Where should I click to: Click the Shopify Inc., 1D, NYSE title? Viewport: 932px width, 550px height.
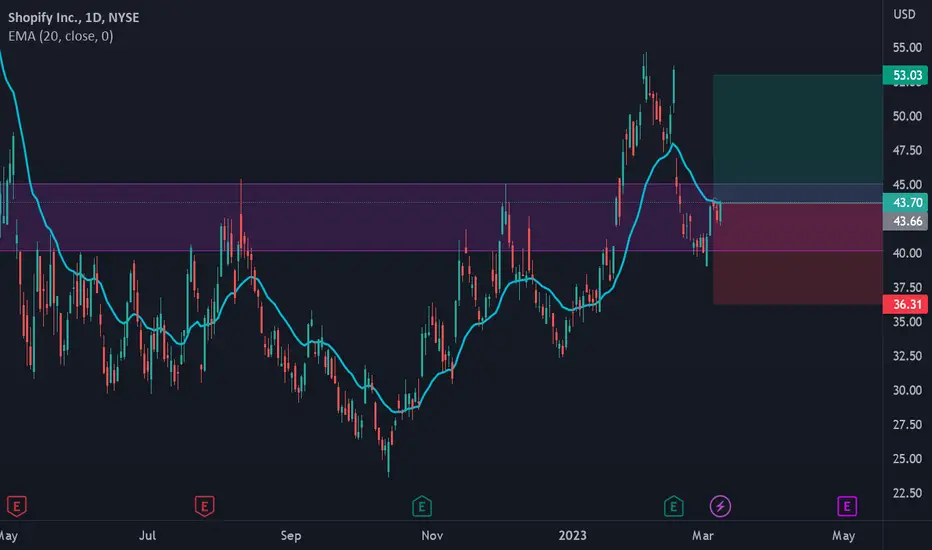[x=74, y=18]
